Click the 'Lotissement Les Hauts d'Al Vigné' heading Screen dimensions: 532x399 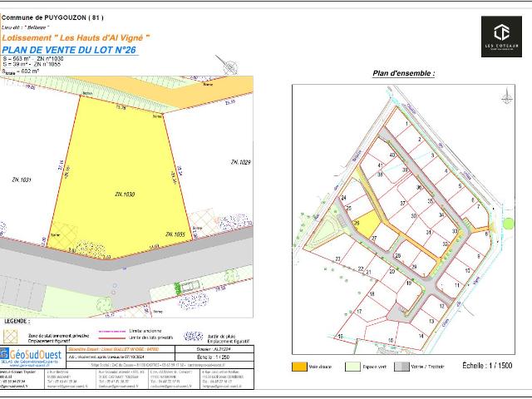point(76,37)
